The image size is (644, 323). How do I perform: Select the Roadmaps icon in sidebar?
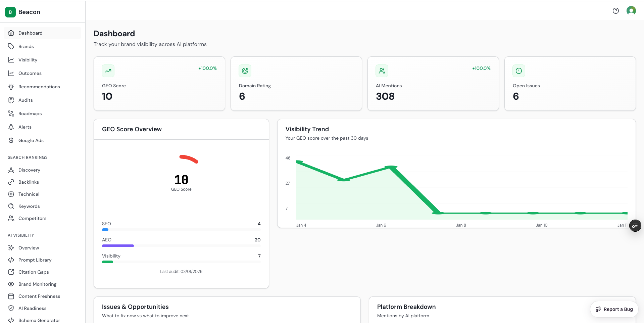[11, 113]
